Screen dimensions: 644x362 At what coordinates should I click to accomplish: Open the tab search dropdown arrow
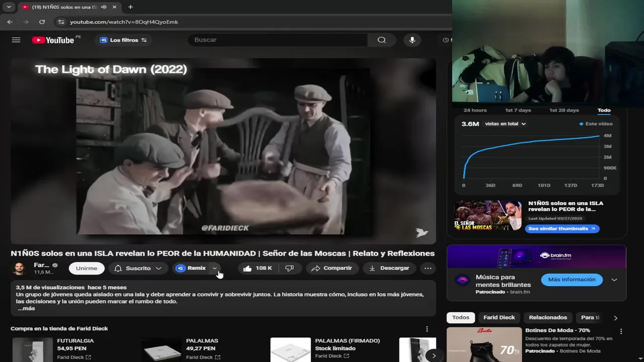(x=9, y=7)
